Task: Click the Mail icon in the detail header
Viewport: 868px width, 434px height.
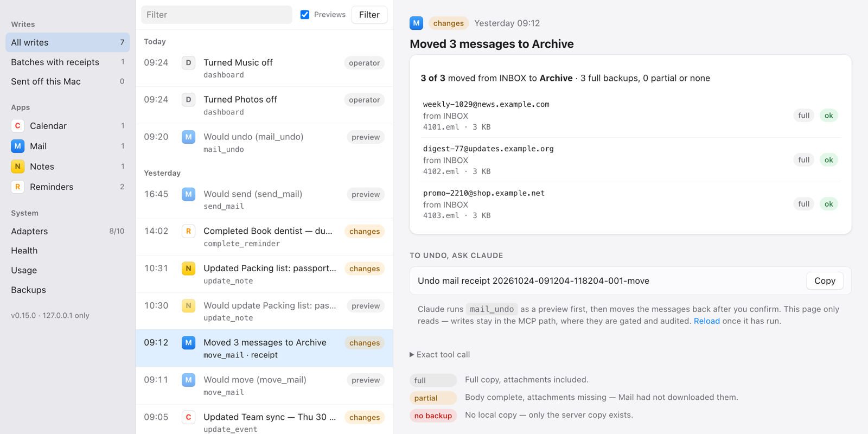Action: (416, 23)
